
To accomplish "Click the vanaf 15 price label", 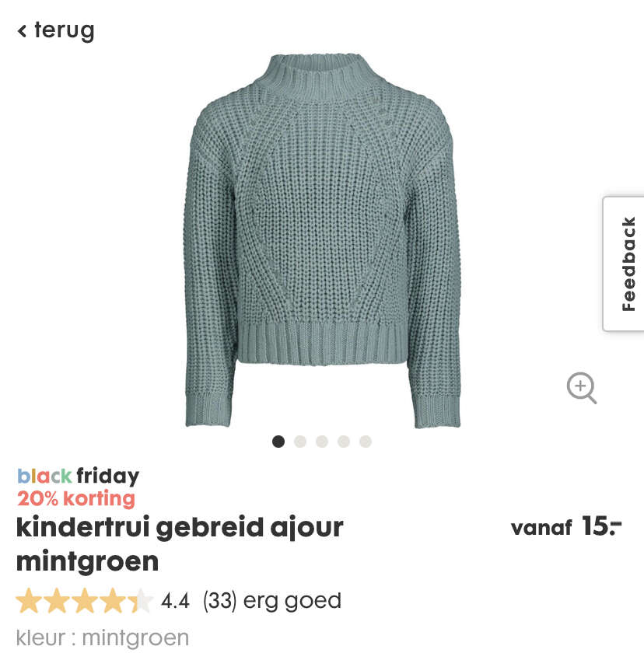I will (x=566, y=526).
